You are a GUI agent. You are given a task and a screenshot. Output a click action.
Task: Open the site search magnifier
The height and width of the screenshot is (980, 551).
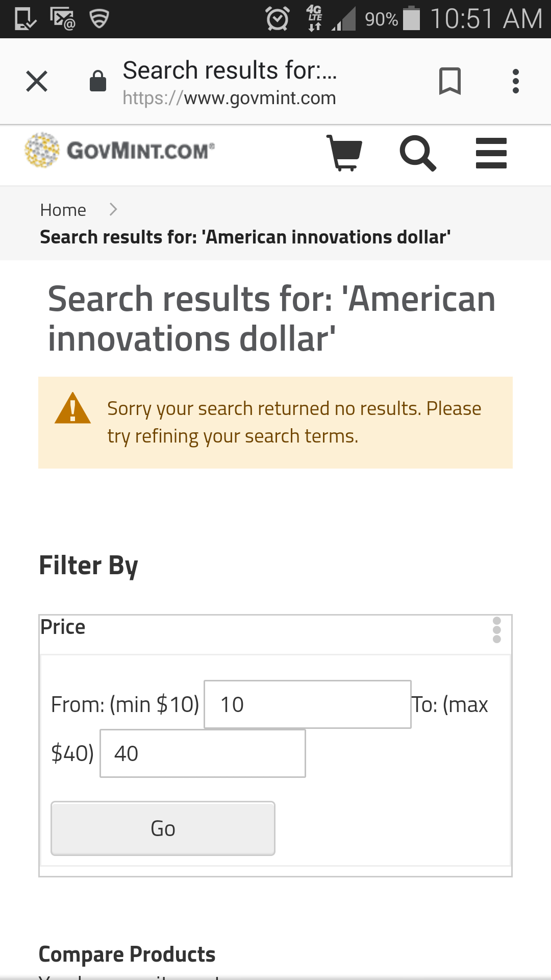tap(418, 153)
